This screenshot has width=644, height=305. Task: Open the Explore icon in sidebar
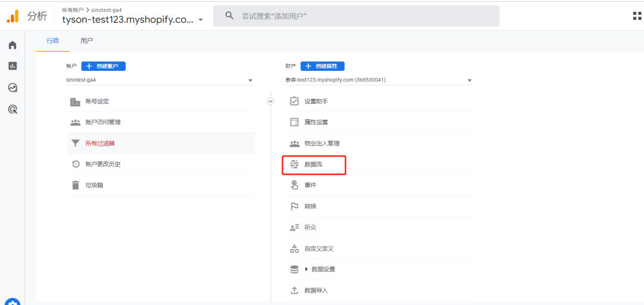[x=13, y=88]
